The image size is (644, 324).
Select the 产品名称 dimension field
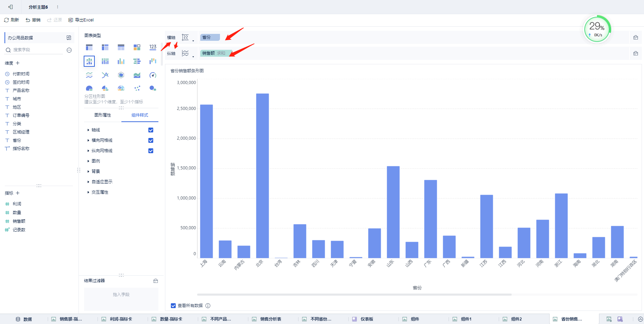21,91
